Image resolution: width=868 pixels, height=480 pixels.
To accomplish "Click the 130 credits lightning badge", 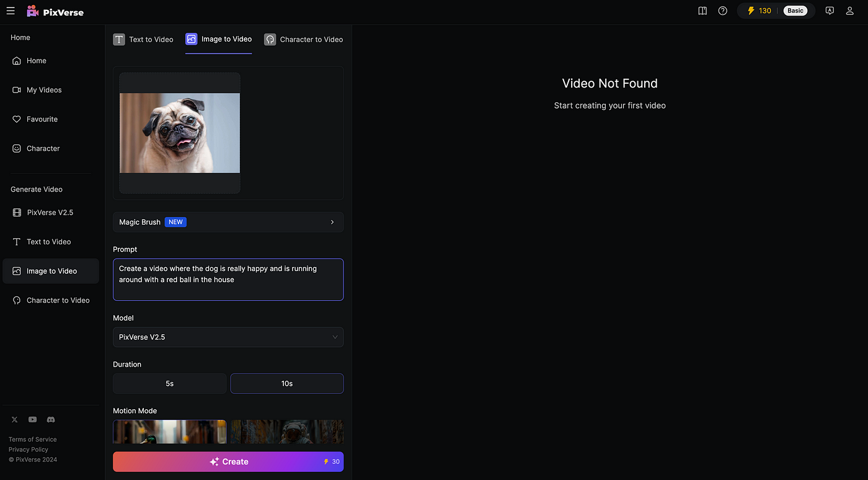I will (759, 11).
